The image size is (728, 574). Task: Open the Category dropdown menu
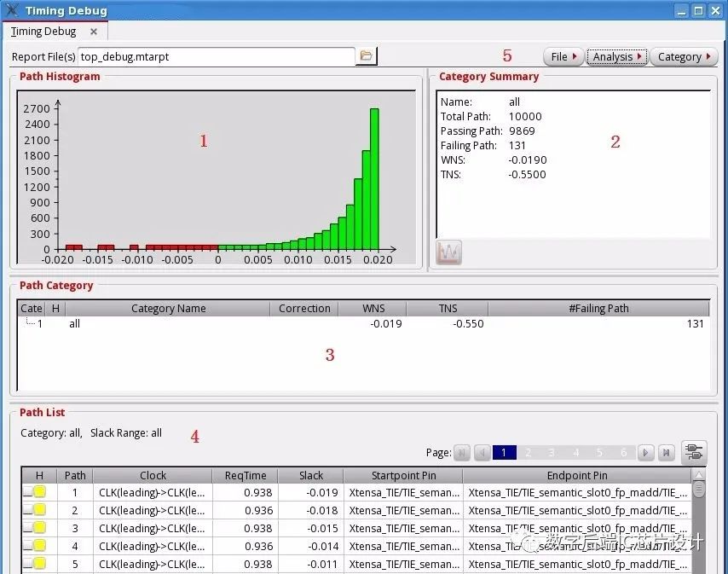pyautogui.click(x=682, y=56)
